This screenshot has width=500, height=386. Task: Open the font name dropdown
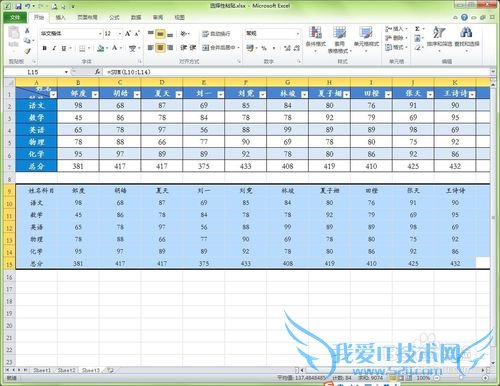click(x=100, y=34)
